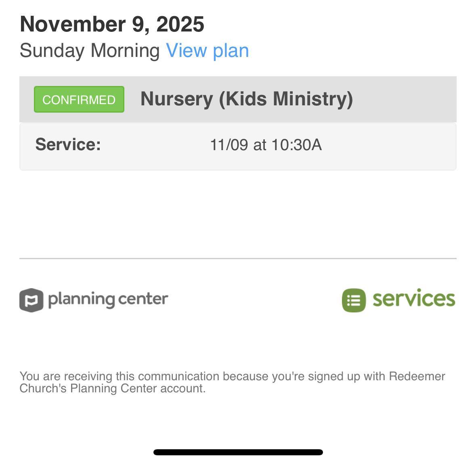Click empty area right of the service time
This screenshot has height=465, width=476.
388,145
